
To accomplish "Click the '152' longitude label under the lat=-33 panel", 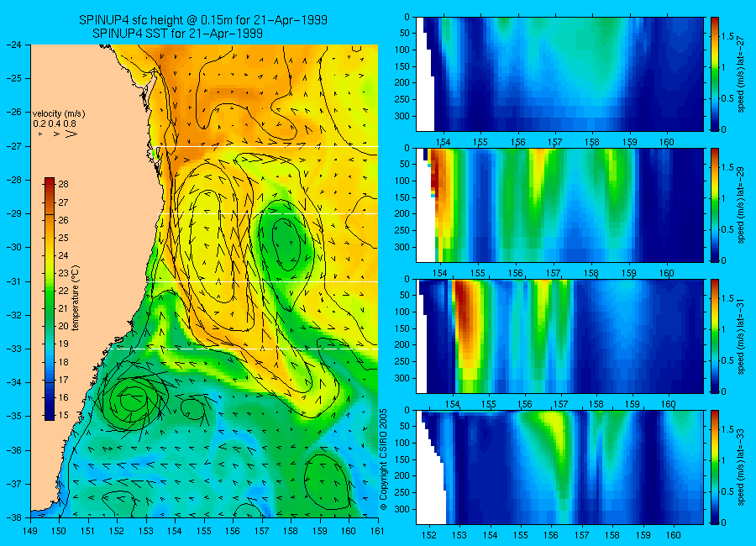I will coord(428,535).
